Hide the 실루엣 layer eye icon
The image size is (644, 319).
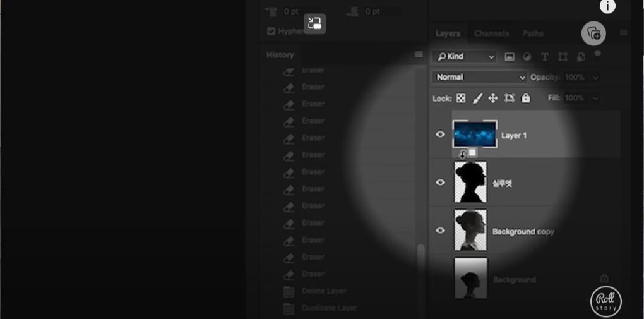440,182
